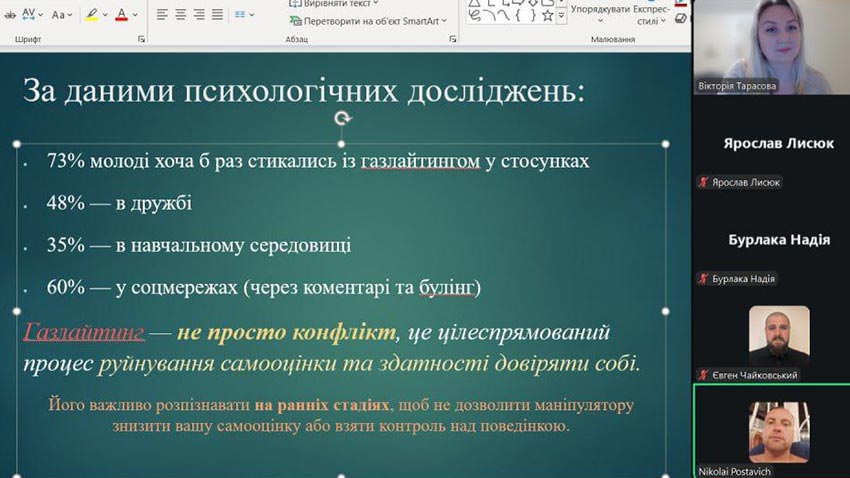Expand the shapes gallery more arrow

coord(561,16)
